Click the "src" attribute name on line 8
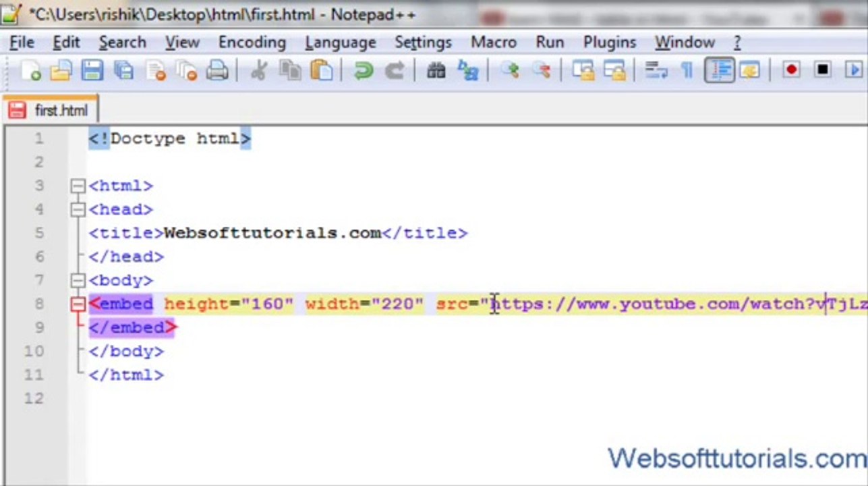 [x=452, y=304]
